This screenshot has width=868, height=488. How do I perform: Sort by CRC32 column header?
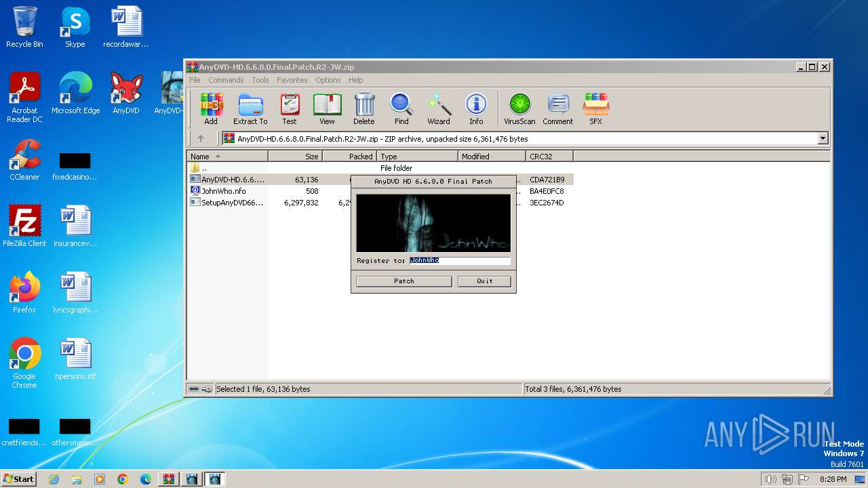tap(550, 156)
